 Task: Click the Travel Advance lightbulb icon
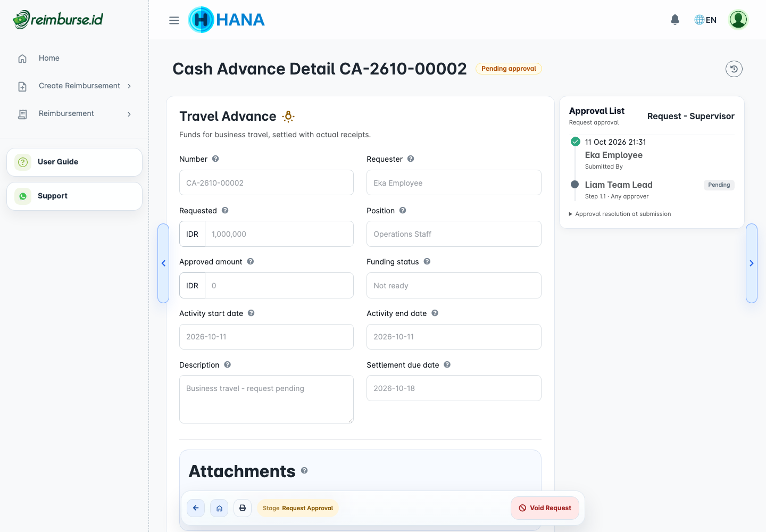pos(288,117)
